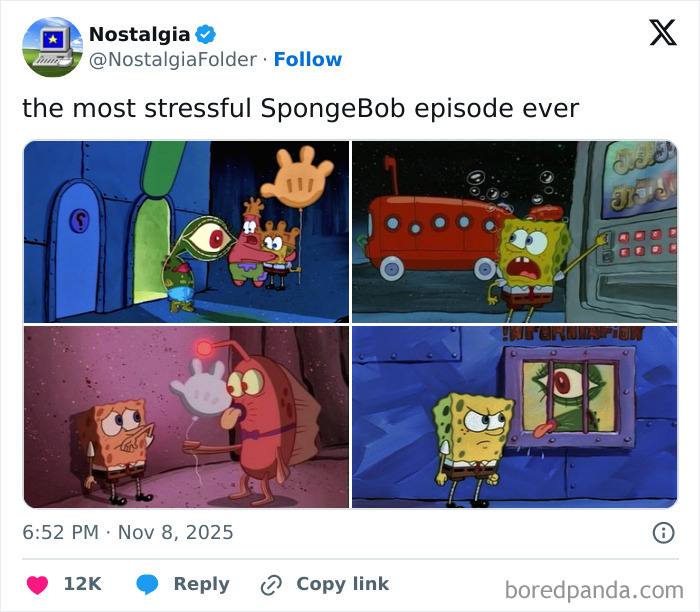Screen dimensions: 700x612
Task: Click the X logo icon
Action: (663, 33)
